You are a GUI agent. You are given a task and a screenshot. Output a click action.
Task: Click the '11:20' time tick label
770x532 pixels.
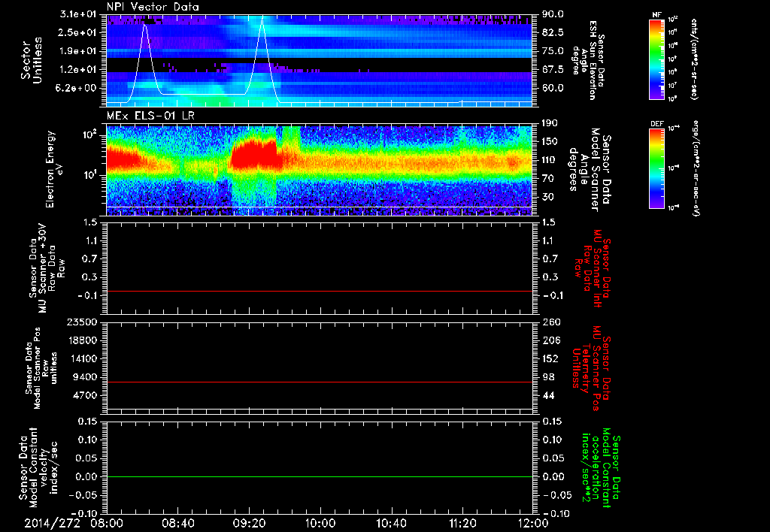pos(462,523)
